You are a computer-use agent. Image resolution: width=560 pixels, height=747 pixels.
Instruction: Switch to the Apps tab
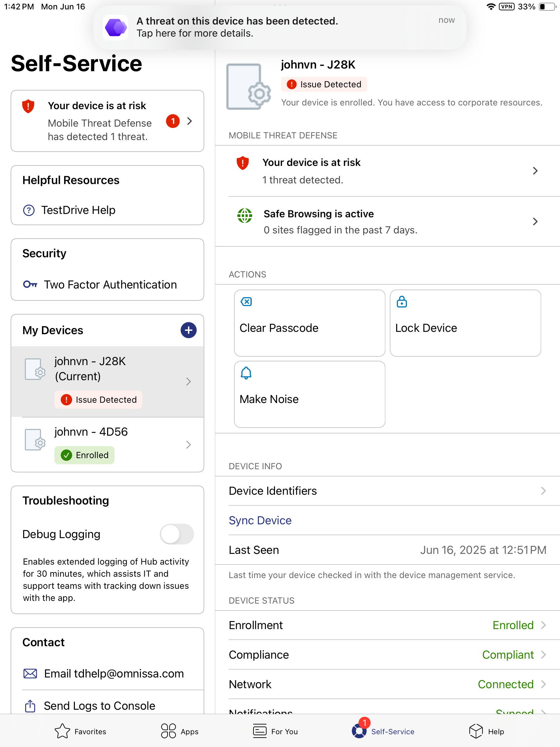[x=179, y=731]
